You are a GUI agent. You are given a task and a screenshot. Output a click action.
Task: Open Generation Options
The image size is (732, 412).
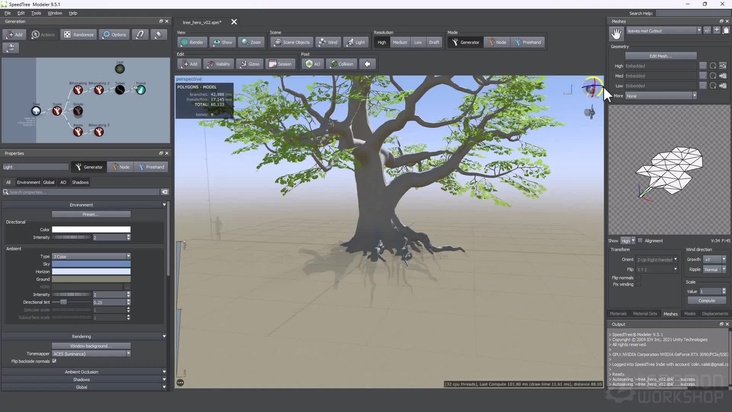pos(114,35)
